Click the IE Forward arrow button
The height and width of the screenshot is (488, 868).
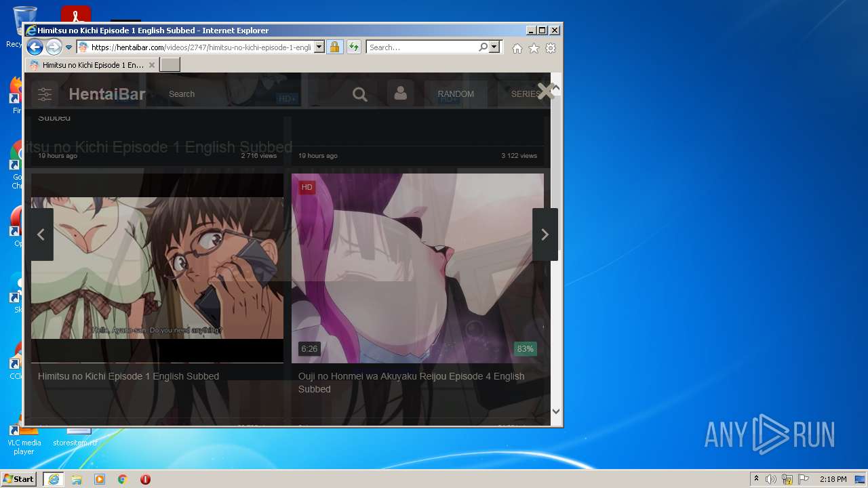click(x=54, y=47)
